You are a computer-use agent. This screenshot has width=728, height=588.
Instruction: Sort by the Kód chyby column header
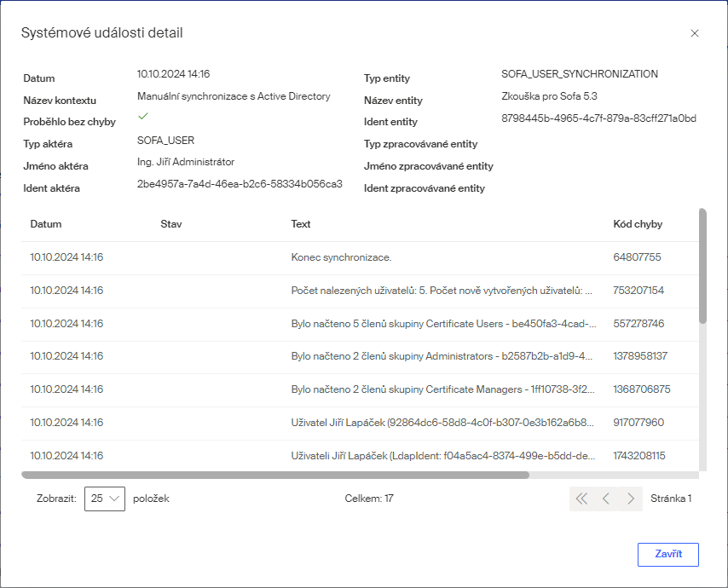[638, 223]
